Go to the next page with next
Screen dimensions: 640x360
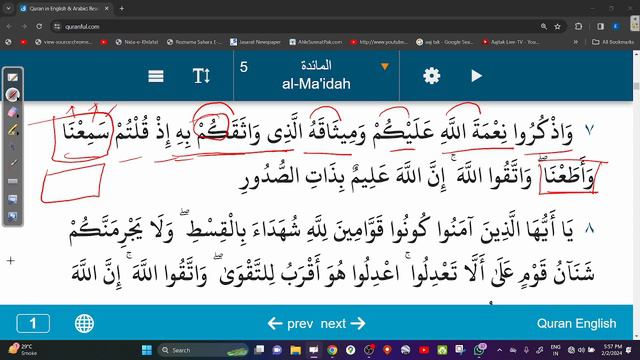343,324
